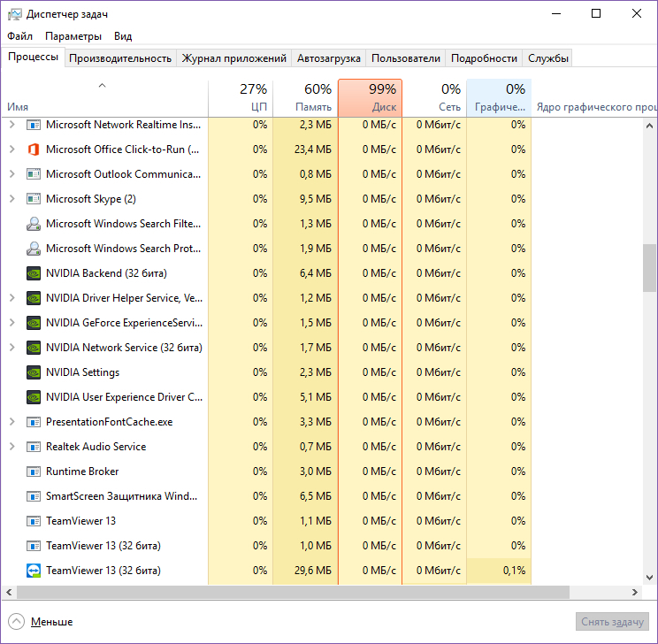Open the Параметры menu
This screenshot has height=644, width=658.
(73, 36)
